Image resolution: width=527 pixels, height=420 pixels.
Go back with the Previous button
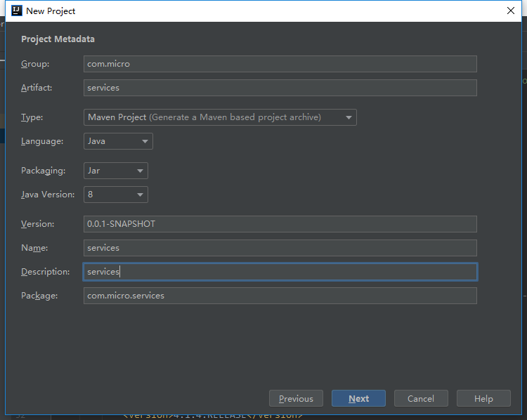point(296,398)
